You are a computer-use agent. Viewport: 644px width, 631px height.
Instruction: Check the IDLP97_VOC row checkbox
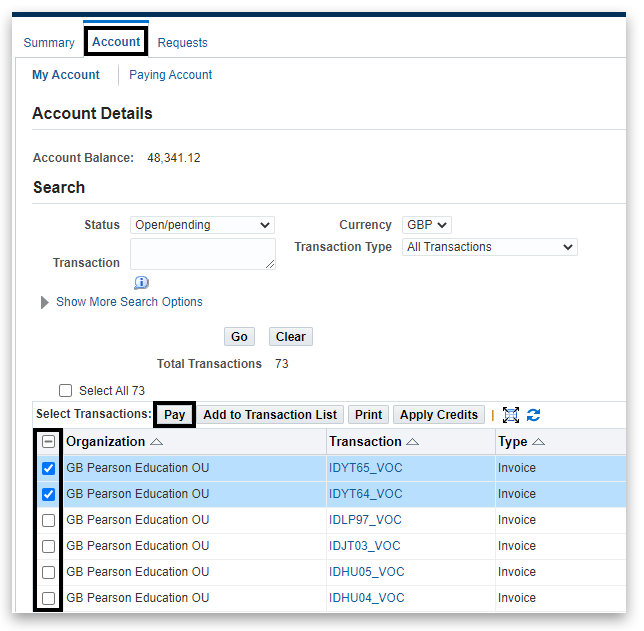click(x=48, y=520)
